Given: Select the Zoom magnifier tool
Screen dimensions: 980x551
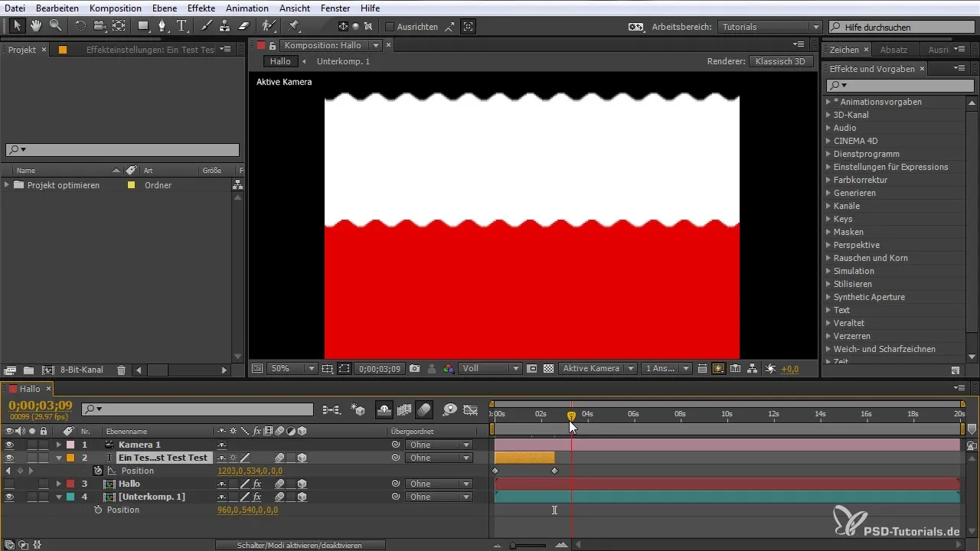Looking at the screenshot, I should (x=55, y=26).
